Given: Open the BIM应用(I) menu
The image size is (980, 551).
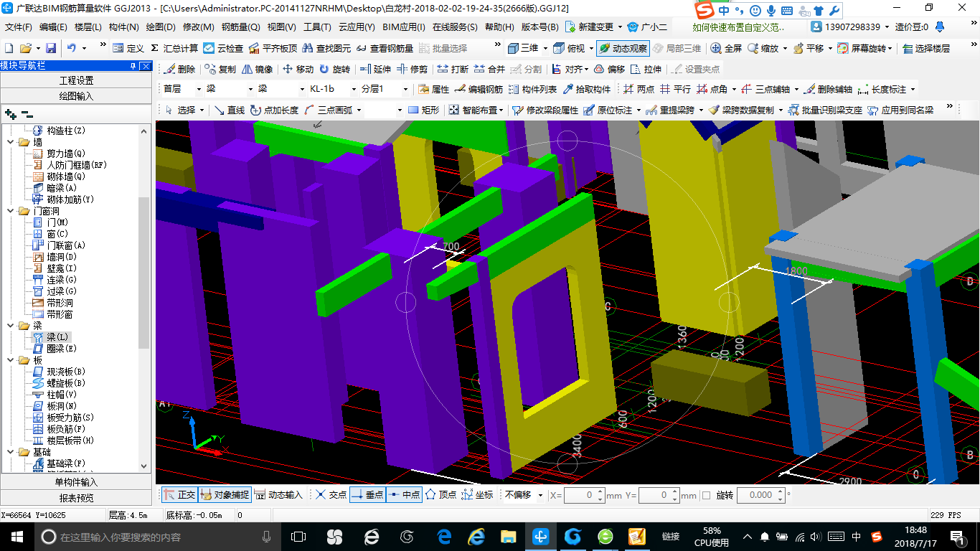Looking at the screenshot, I should tap(404, 27).
